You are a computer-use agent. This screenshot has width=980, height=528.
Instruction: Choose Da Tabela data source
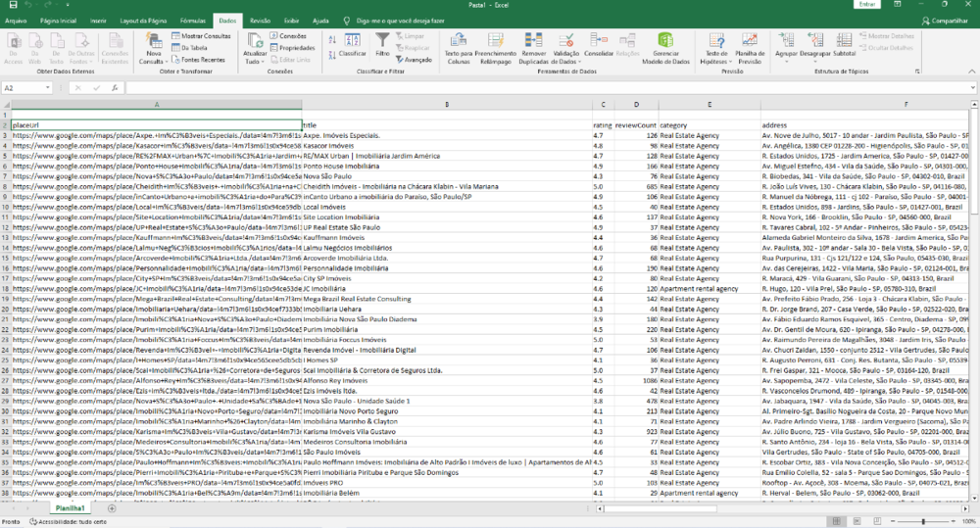coord(190,48)
